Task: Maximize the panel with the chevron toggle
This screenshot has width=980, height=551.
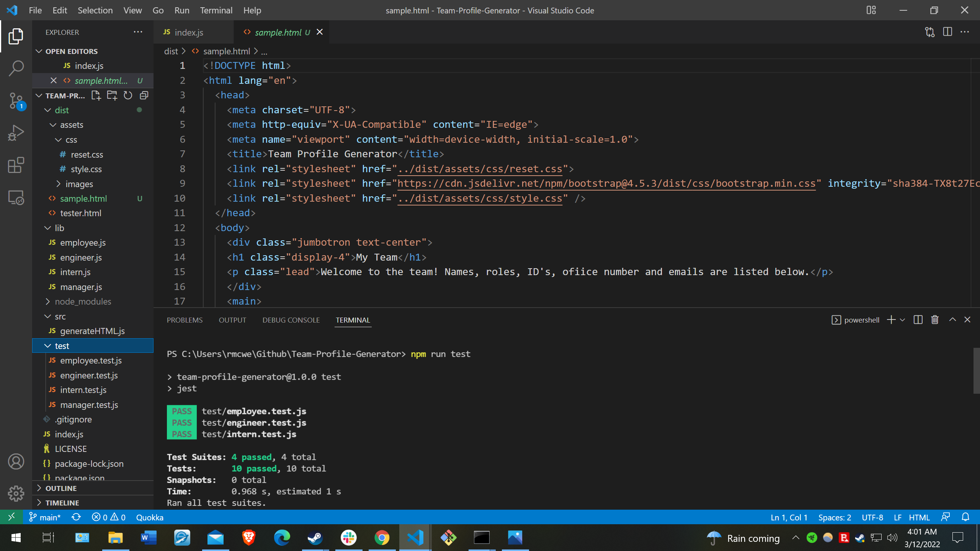Action: point(951,320)
